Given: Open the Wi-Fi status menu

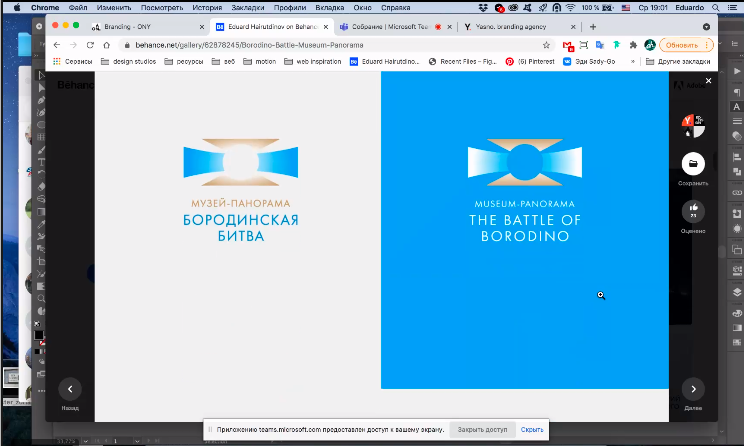Looking at the screenshot, I should 570,8.
